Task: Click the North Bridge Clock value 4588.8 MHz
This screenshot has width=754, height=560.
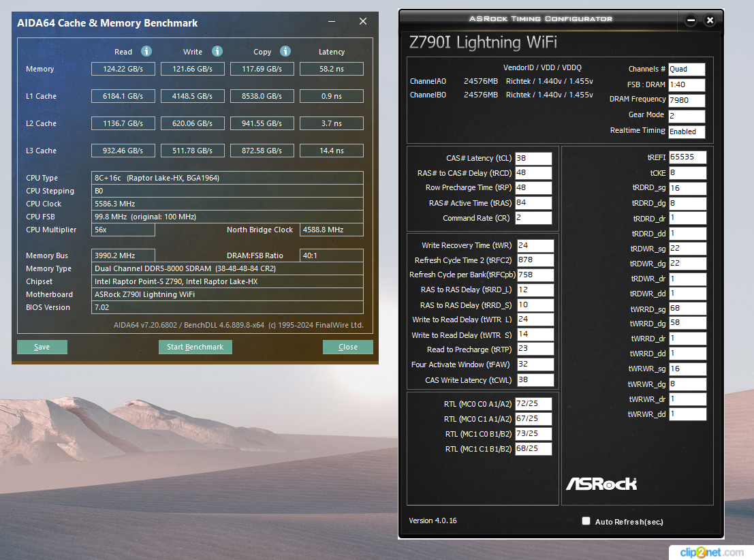Action: [x=331, y=230]
